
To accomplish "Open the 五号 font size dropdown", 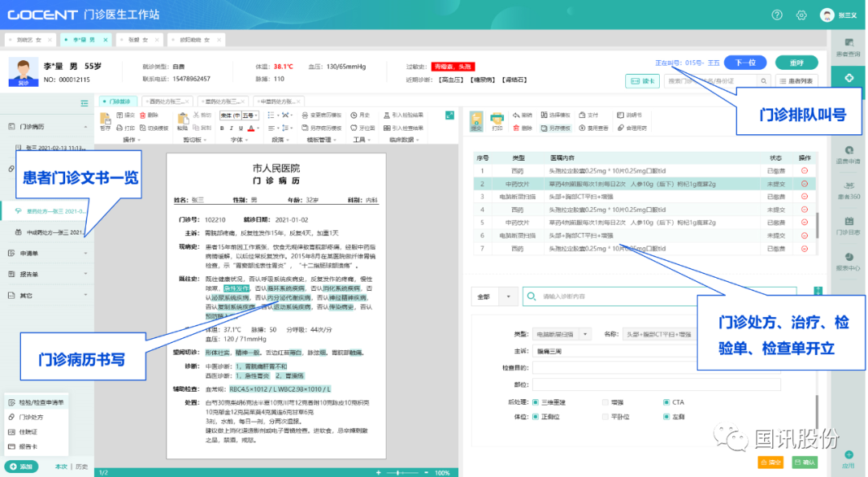I will tap(250, 115).
